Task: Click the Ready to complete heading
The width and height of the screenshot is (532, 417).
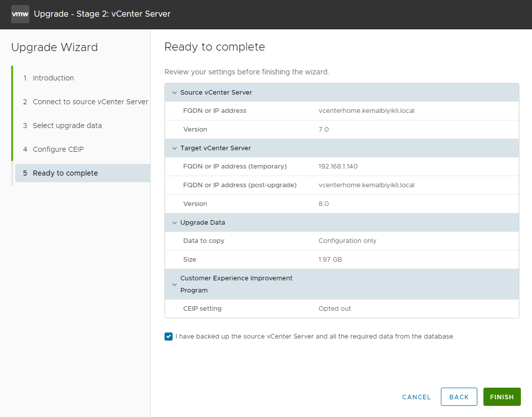Action: coord(215,47)
